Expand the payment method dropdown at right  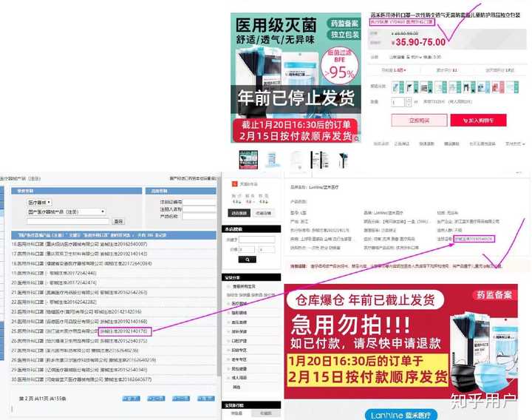click(515, 143)
